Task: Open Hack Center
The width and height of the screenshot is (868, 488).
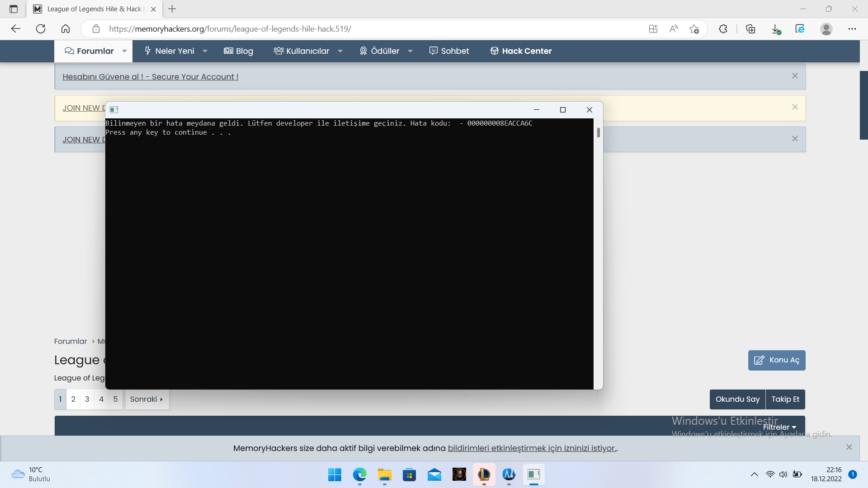Action: [521, 51]
